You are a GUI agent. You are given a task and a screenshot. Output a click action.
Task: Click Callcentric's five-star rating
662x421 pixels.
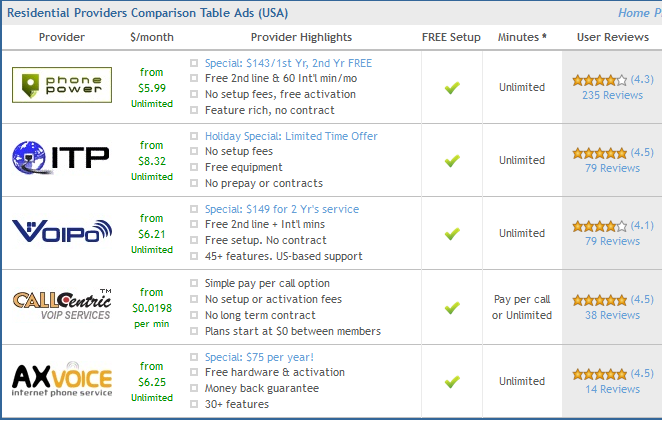(599, 300)
